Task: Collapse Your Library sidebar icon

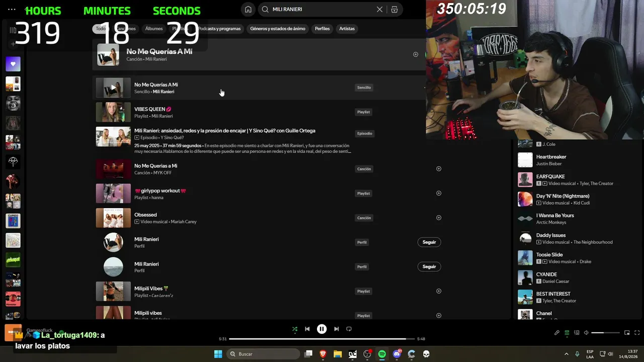Action: (x=13, y=30)
